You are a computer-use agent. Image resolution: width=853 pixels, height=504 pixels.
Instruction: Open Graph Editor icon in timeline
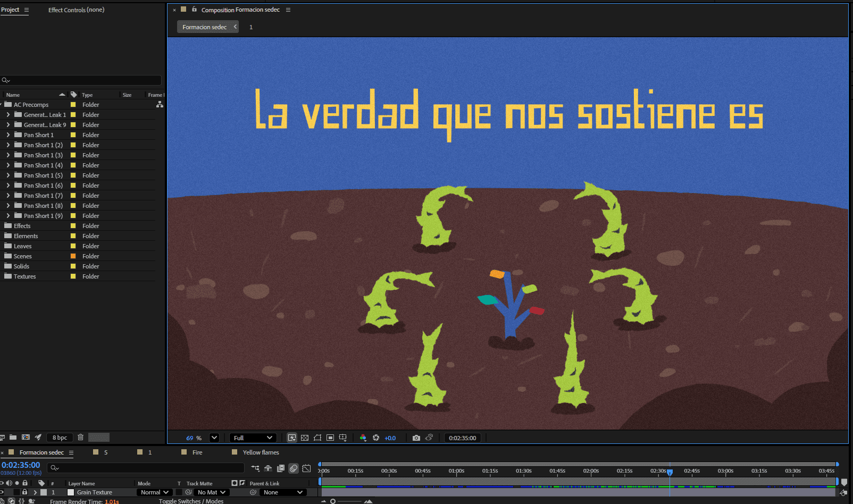click(307, 468)
